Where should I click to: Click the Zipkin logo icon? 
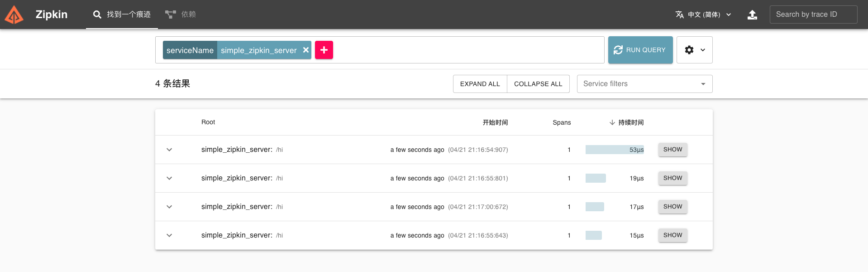coord(14,15)
